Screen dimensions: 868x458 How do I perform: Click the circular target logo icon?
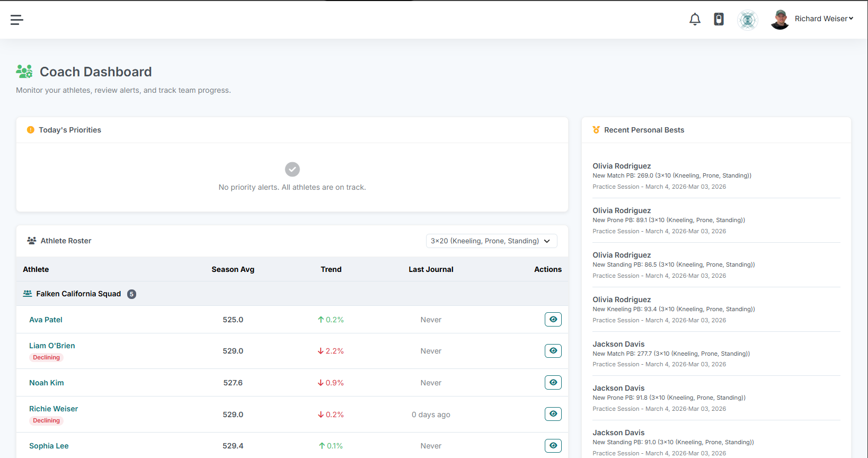(x=747, y=20)
